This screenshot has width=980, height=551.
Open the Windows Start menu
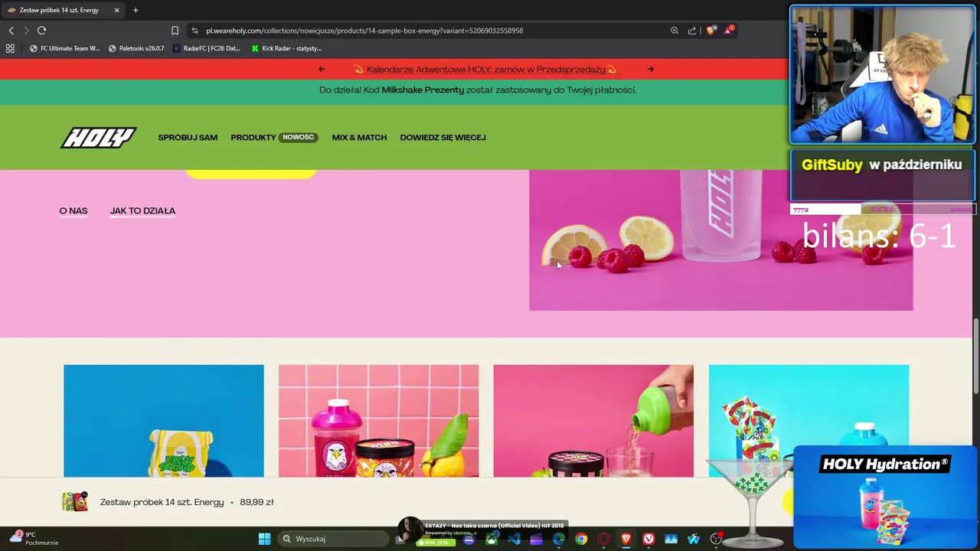264,539
